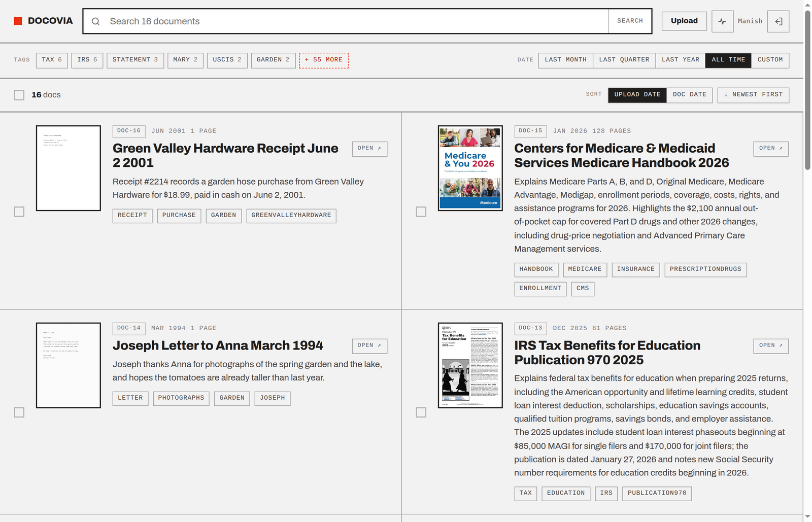Viewport: 812px width, 522px height.
Task: Click the Upload button
Action: click(684, 21)
